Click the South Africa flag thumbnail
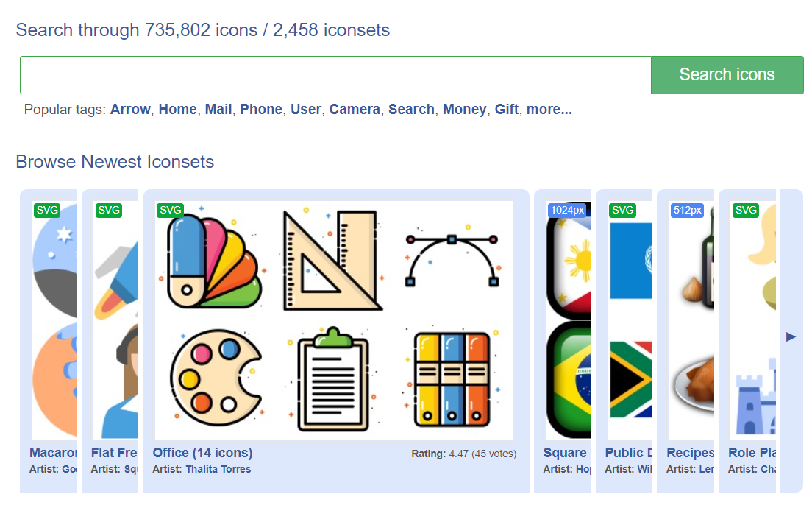812x508 pixels. click(631, 379)
